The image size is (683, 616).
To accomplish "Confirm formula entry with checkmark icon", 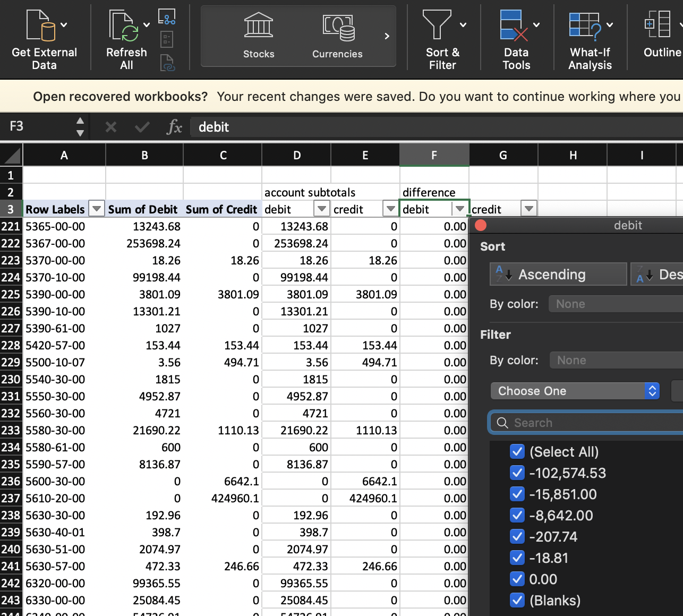I will click(142, 127).
